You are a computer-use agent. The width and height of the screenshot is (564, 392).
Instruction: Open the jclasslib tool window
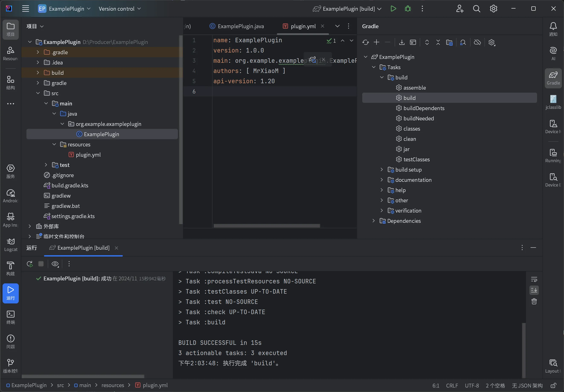pyautogui.click(x=553, y=102)
